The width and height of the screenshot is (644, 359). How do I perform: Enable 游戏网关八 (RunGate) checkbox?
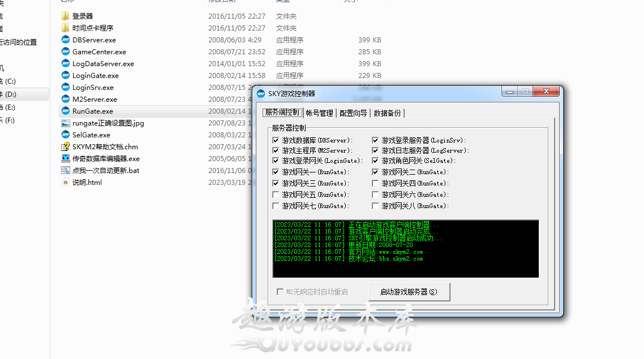coord(375,206)
